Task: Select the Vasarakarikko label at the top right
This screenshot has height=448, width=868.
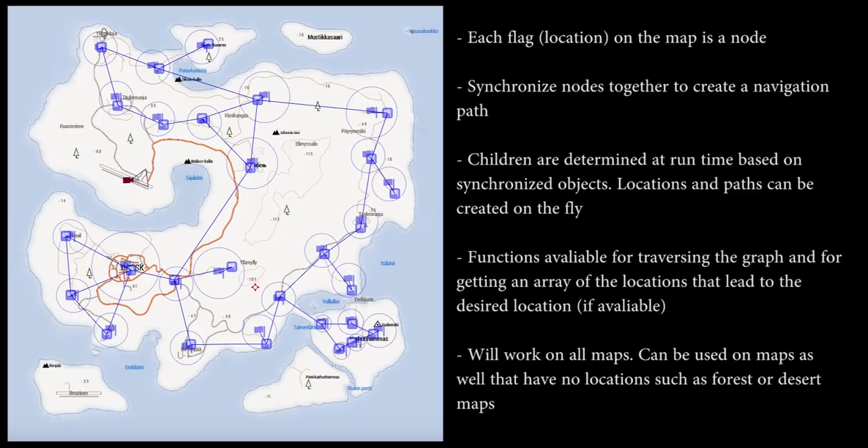Action: tap(424, 31)
